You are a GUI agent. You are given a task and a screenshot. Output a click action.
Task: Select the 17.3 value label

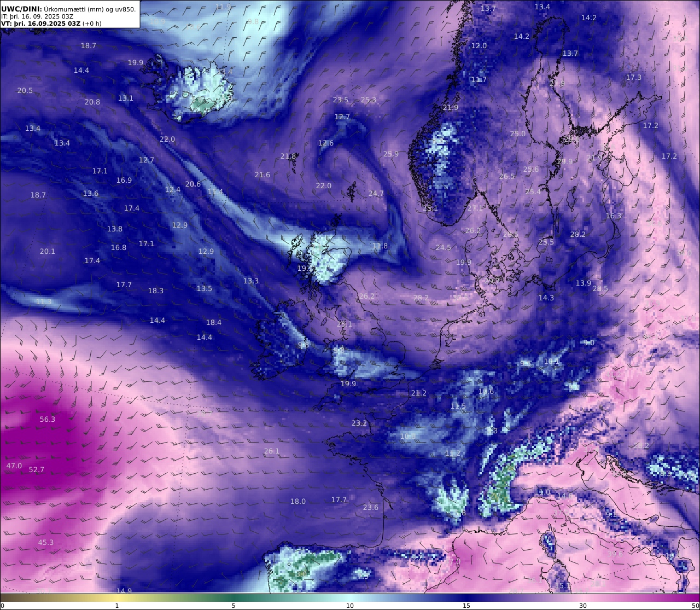click(x=634, y=78)
